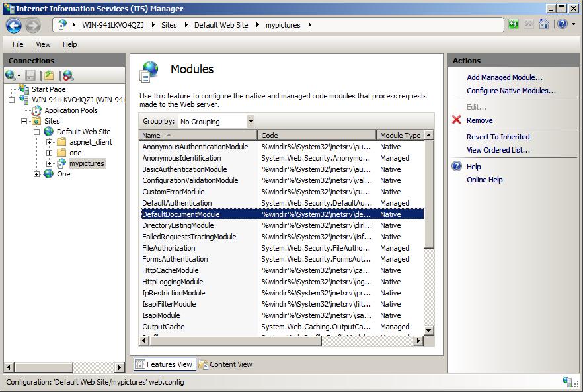Open the File menu
The height and width of the screenshot is (392, 583).
point(17,44)
